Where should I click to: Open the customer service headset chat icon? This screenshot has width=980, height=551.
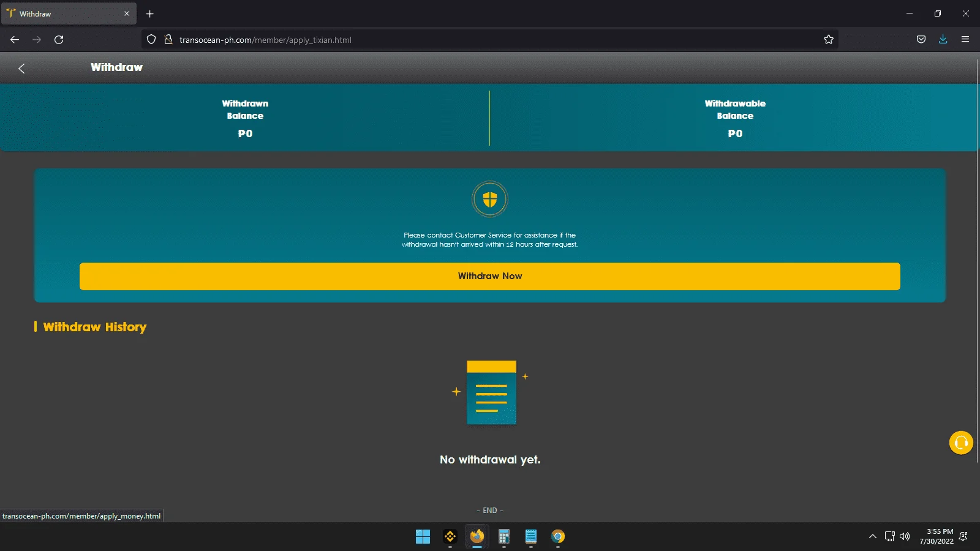tap(961, 443)
